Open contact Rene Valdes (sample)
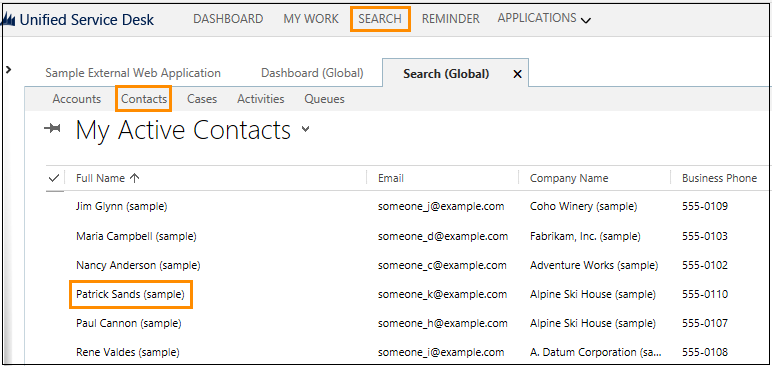 128,352
